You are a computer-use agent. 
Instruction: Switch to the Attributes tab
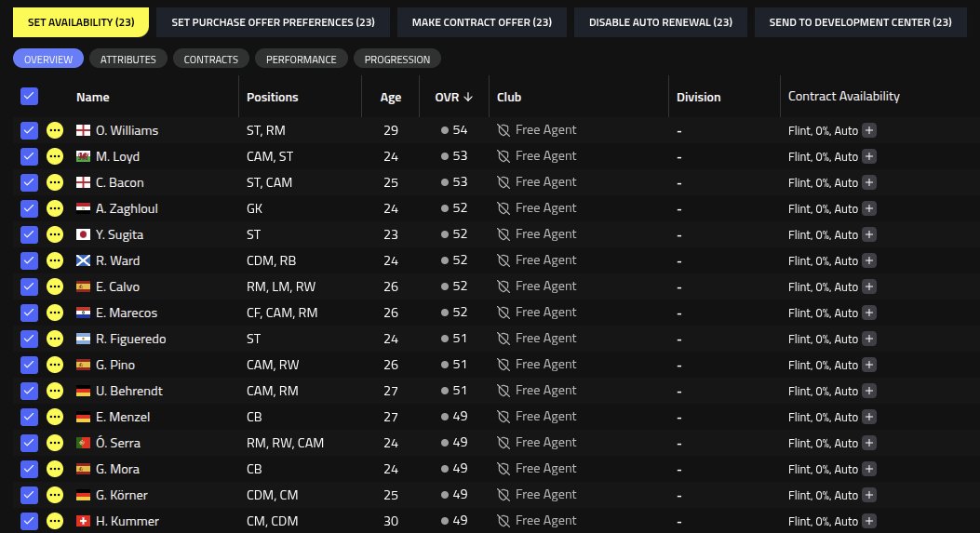click(128, 59)
